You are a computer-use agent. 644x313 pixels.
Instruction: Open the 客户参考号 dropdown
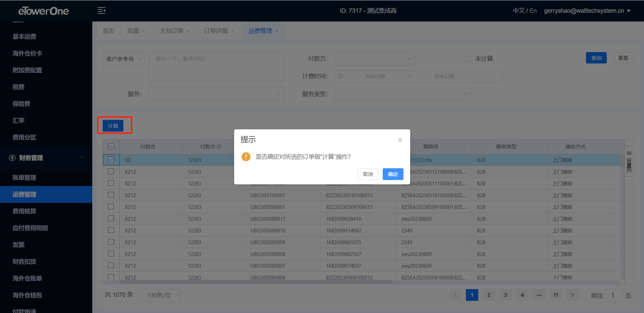[123, 59]
